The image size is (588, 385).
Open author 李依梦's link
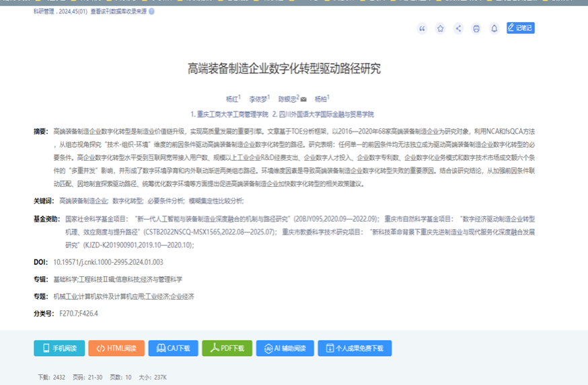(258, 99)
